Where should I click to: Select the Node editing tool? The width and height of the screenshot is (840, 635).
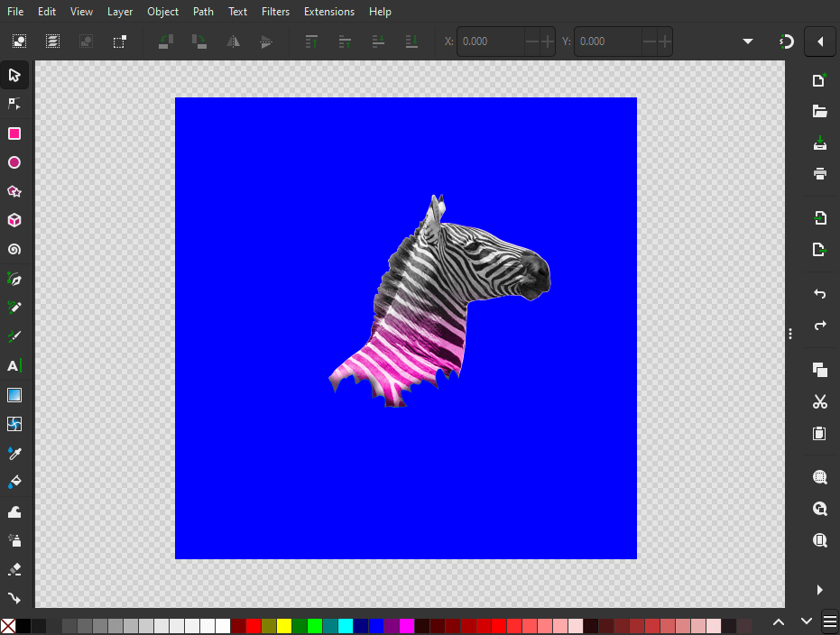click(14, 104)
